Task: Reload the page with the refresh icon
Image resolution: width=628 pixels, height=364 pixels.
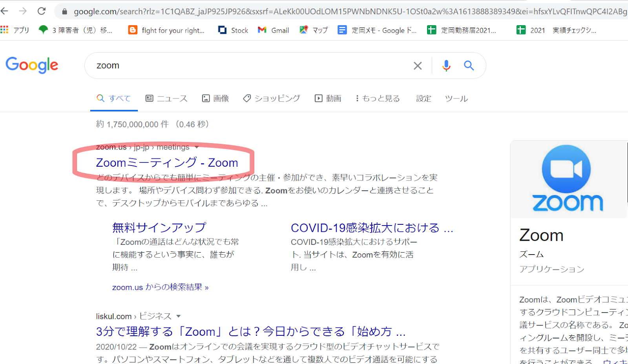Action: click(42, 11)
